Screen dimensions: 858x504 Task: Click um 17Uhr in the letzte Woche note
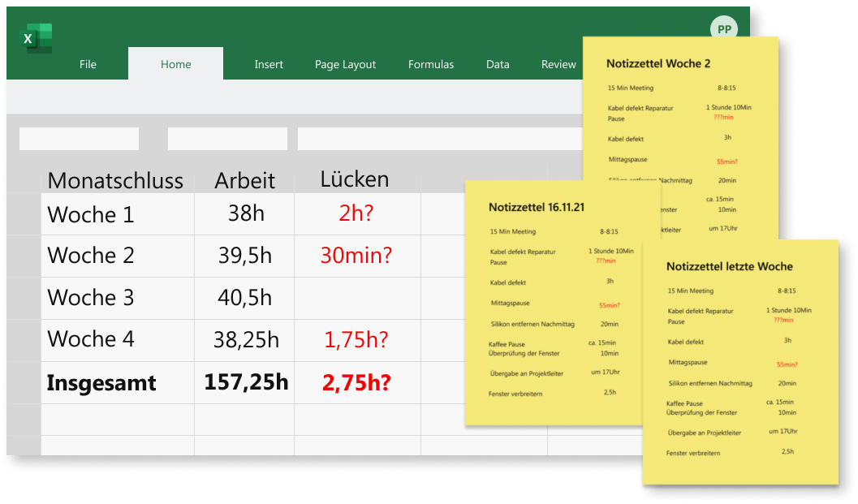[x=783, y=431]
